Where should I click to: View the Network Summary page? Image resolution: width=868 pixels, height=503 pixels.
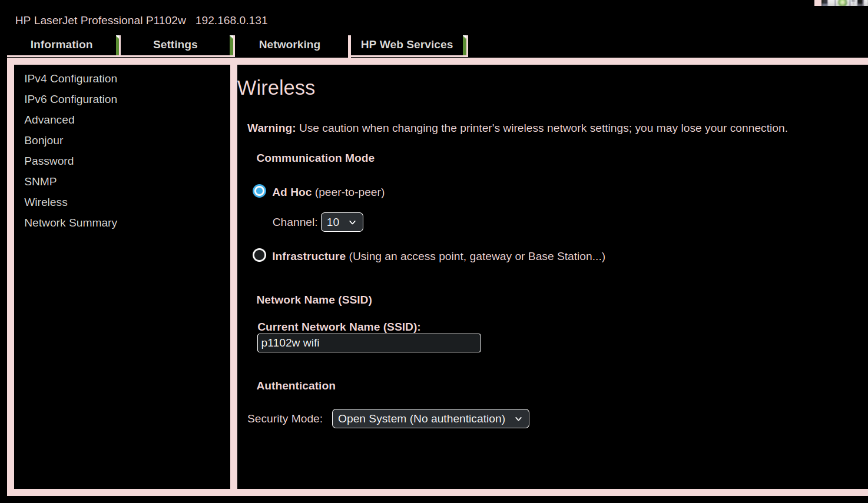71,223
